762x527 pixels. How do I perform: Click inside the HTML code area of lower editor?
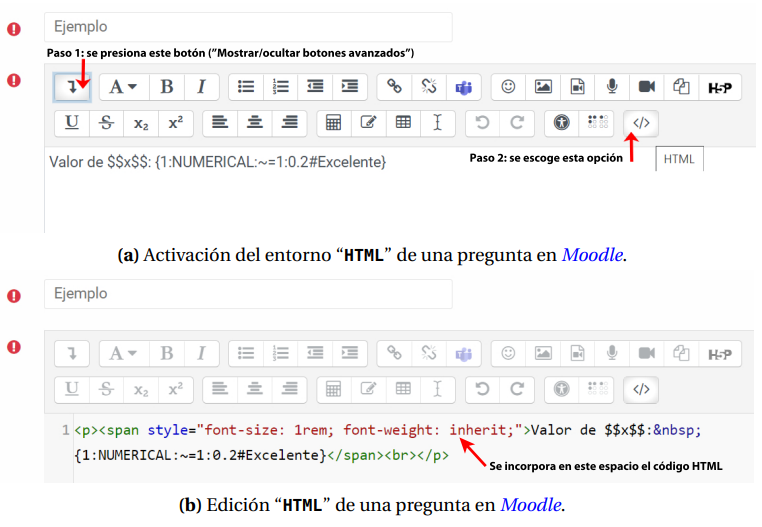pos(400,442)
